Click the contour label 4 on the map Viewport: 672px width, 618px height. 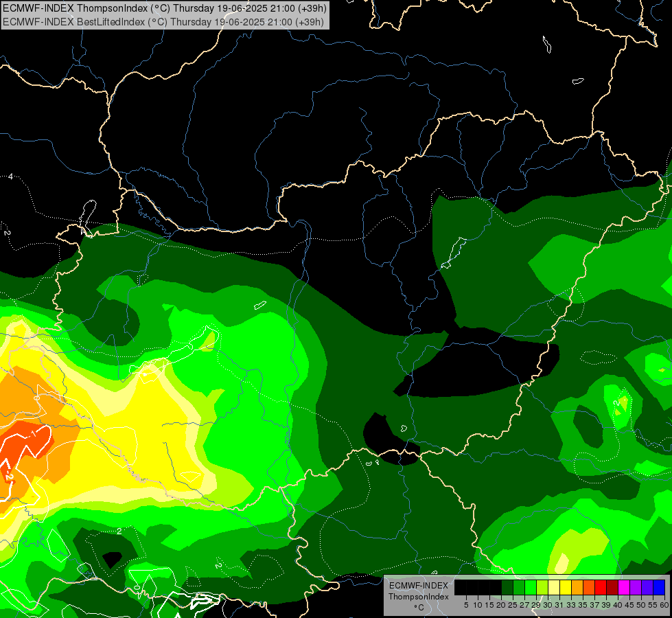[x=10, y=176]
